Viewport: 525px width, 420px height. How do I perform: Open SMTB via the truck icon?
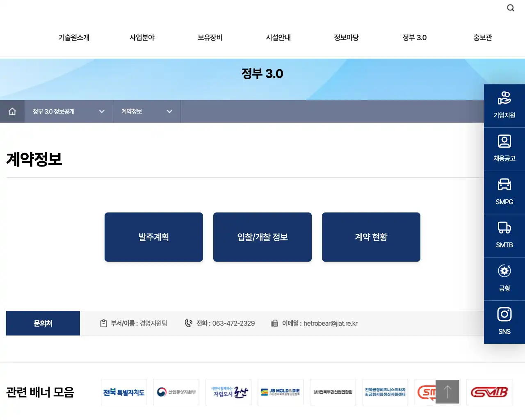click(x=504, y=235)
